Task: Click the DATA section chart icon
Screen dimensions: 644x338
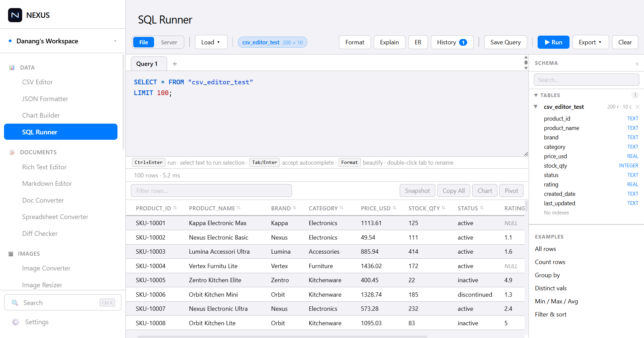Action: click(12, 68)
